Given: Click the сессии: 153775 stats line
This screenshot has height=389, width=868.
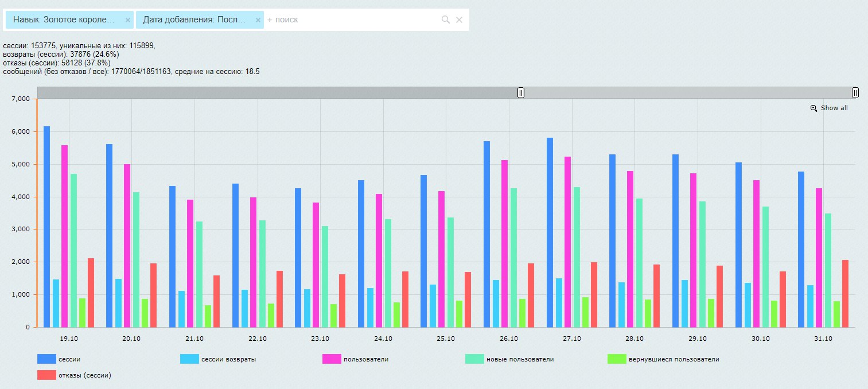Looking at the screenshot, I should (x=79, y=46).
